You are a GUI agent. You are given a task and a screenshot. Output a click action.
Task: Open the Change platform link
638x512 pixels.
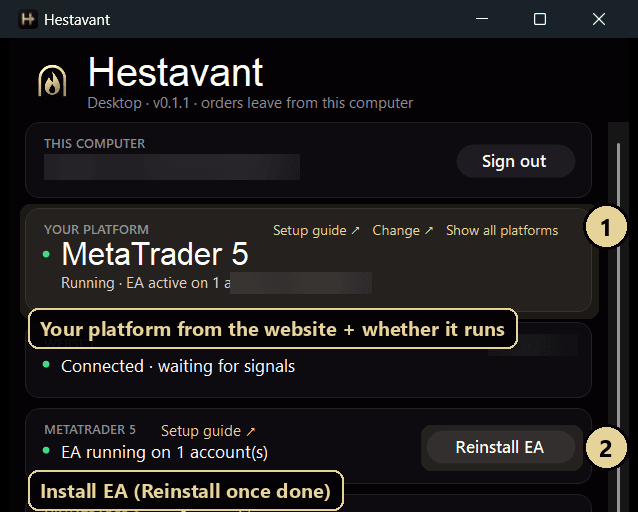[403, 230]
